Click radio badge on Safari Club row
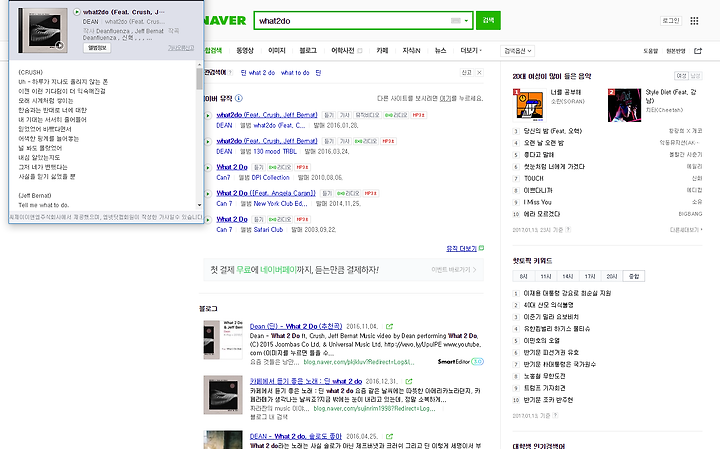The width and height of the screenshot is (720, 449). (280, 219)
